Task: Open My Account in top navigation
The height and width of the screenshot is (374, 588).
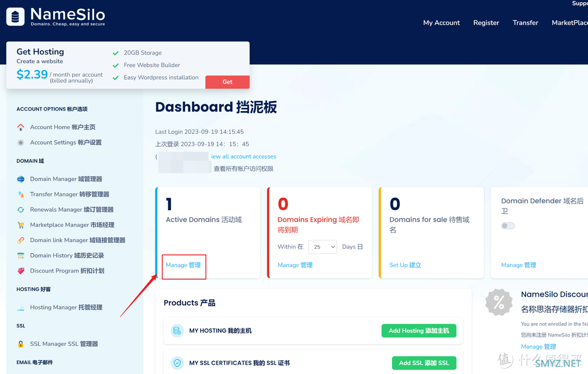Action: point(442,23)
